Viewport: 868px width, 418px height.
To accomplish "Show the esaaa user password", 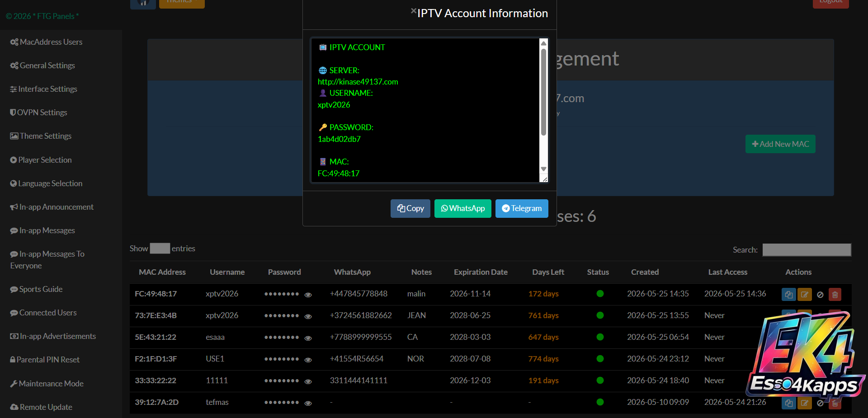I will (308, 338).
